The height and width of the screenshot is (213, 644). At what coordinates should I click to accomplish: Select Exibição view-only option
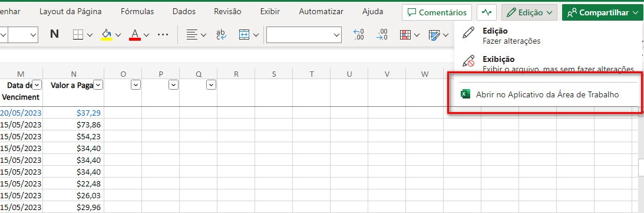[548, 64]
